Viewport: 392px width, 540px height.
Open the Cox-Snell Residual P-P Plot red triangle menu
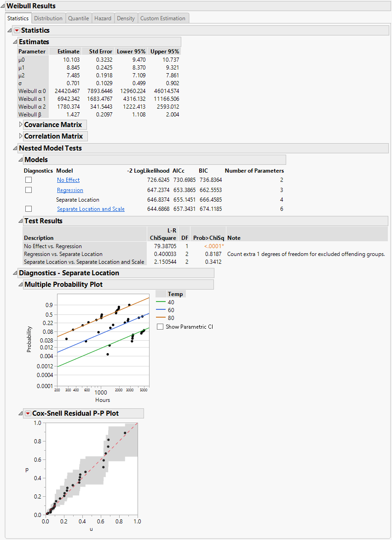point(28,413)
